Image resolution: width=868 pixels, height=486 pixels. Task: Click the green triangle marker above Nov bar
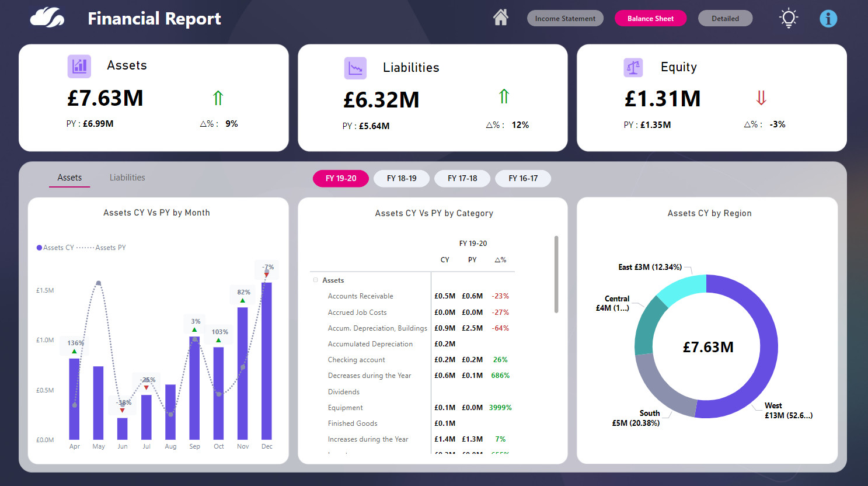pyautogui.click(x=243, y=301)
